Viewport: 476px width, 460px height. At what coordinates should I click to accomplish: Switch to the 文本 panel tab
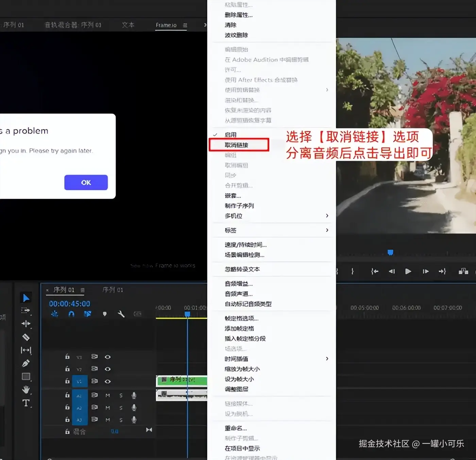(128, 25)
